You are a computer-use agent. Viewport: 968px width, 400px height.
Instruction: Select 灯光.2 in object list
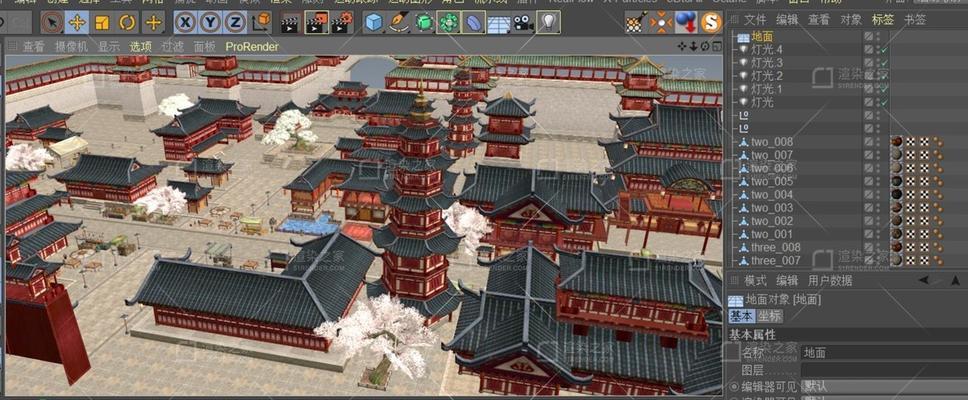pos(767,75)
